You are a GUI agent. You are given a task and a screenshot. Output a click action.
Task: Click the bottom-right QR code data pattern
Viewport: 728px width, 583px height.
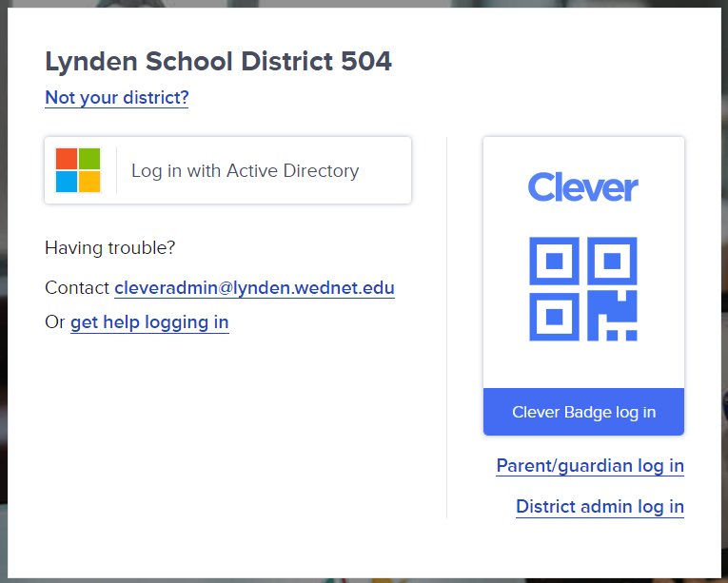click(614, 317)
